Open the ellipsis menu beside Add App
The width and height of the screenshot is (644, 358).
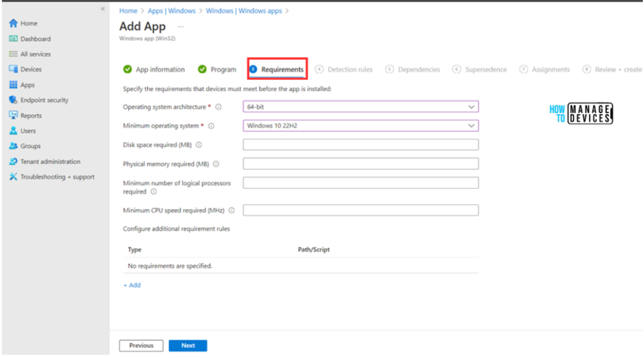tap(180, 27)
